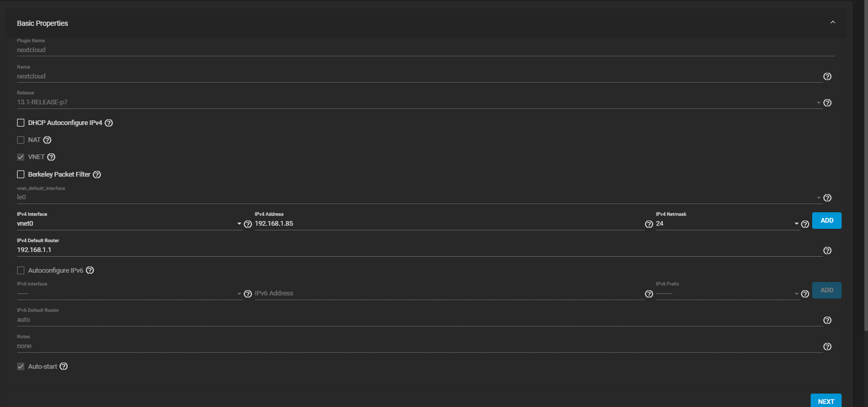Click the help icon next to DHCP Autoconfigure IPv4

(x=109, y=123)
